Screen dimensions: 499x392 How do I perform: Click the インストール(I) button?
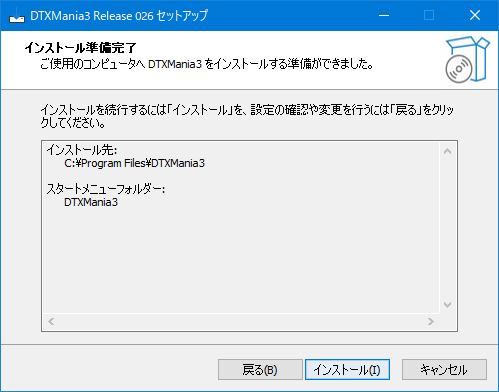point(347,369)
